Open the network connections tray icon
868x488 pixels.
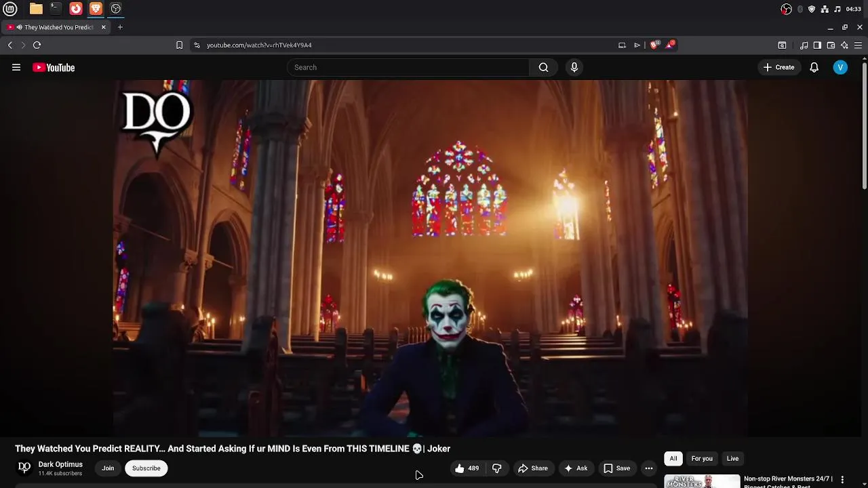(825, 9)
